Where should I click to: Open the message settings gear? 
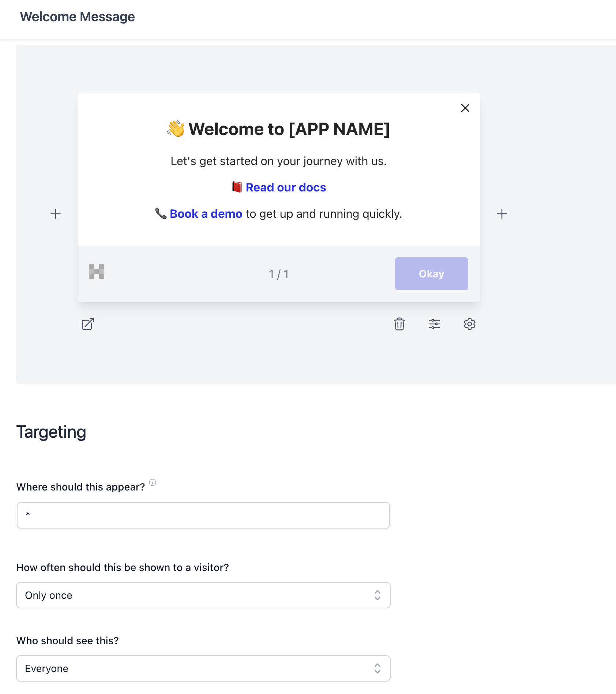469,324
